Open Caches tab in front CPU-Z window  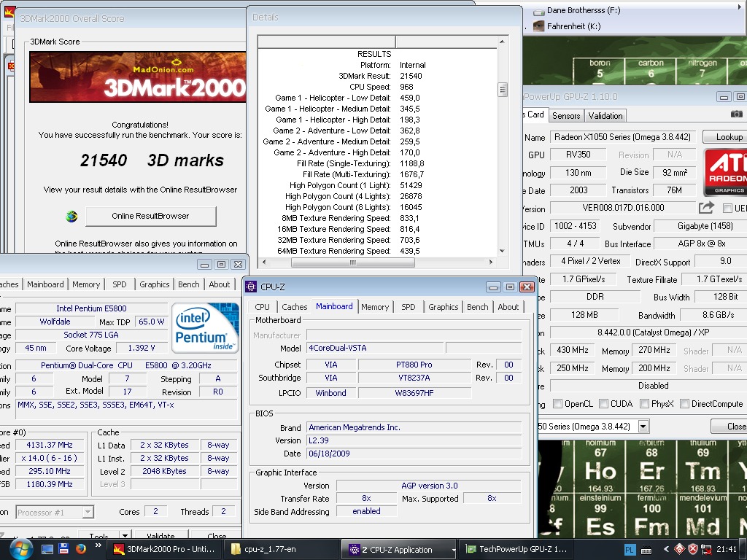click(x=295, y=307)
